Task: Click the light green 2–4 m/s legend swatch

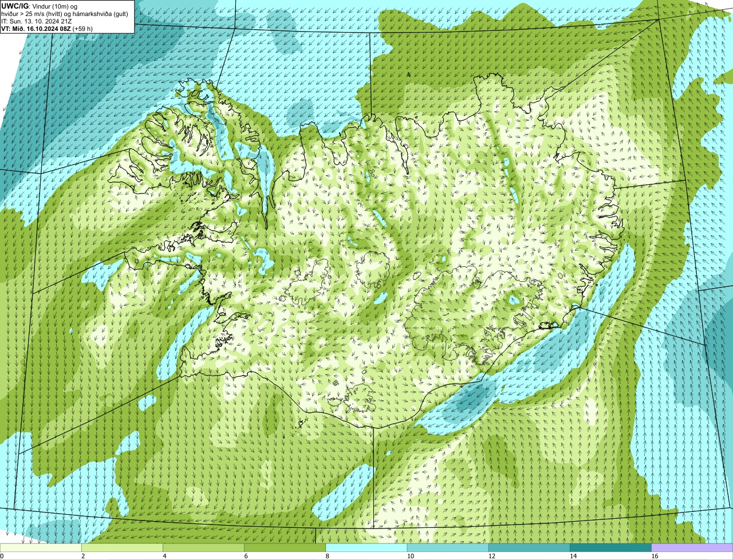Action: pos(123,548)
